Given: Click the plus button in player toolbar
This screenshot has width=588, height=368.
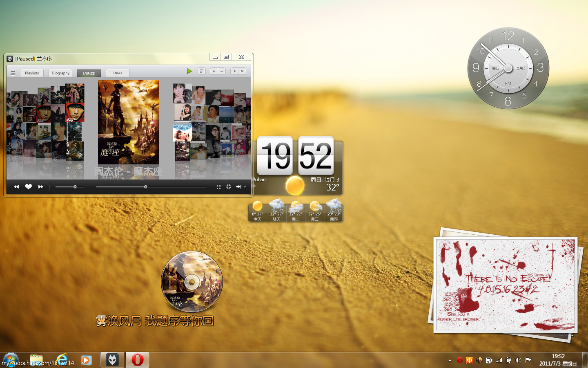Looking at the screenshot, I should pyautogui.click(x=214, y=71).
